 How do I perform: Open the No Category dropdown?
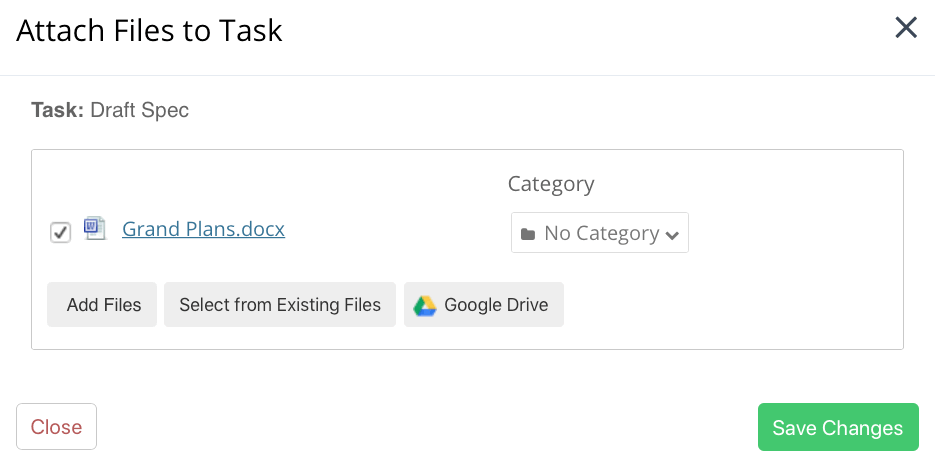599,232
